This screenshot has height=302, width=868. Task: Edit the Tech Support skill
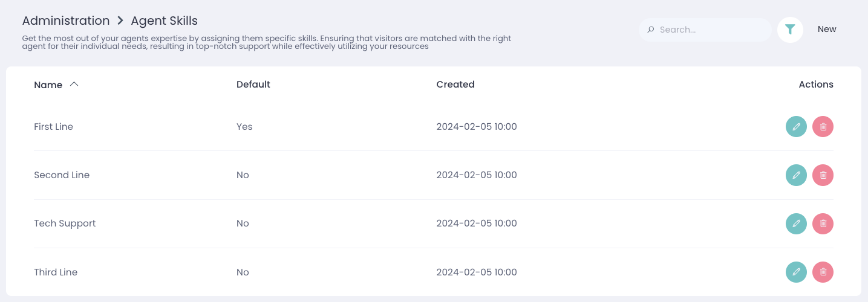(x=796, y=223)
